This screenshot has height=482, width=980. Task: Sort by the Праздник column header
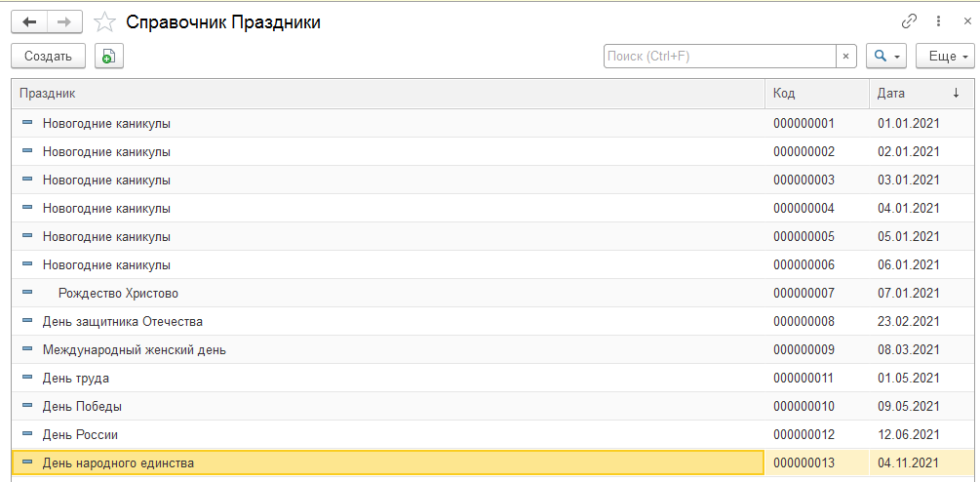tap(388, 94)
